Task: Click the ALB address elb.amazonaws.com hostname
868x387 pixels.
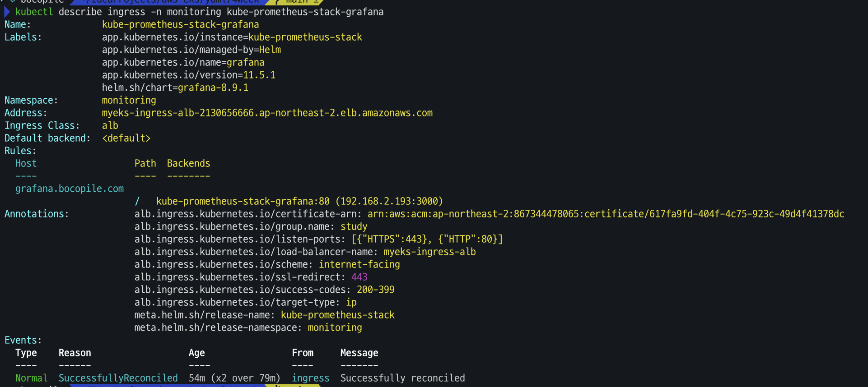Action: point(267,113)
